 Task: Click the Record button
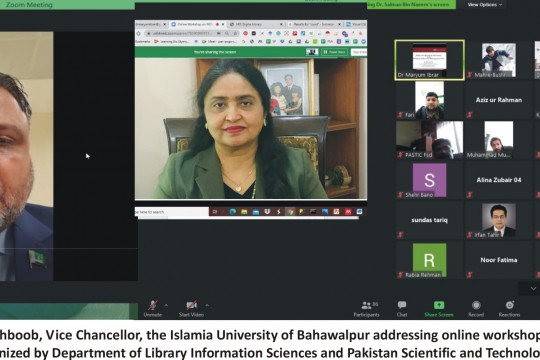point(476,309)
